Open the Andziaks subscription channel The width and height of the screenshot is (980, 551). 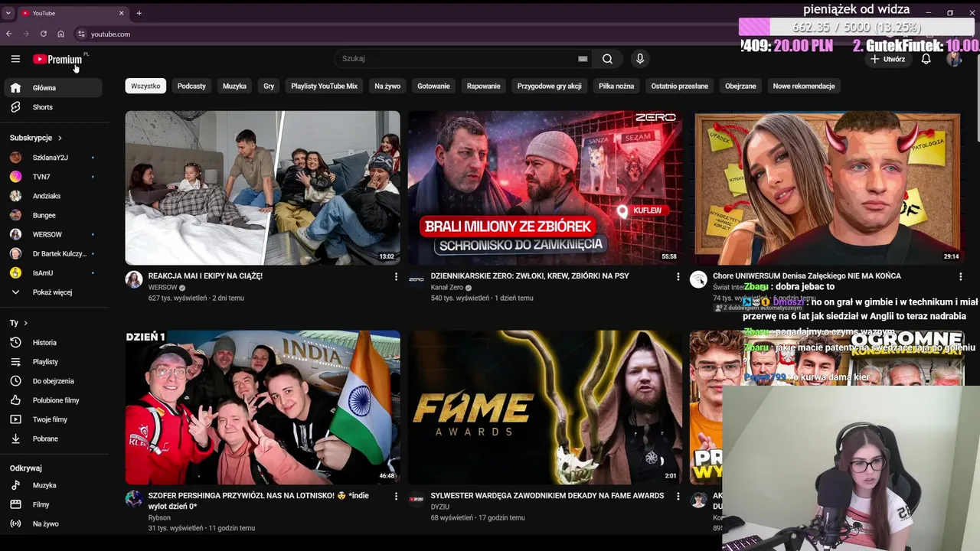(52, 196)
